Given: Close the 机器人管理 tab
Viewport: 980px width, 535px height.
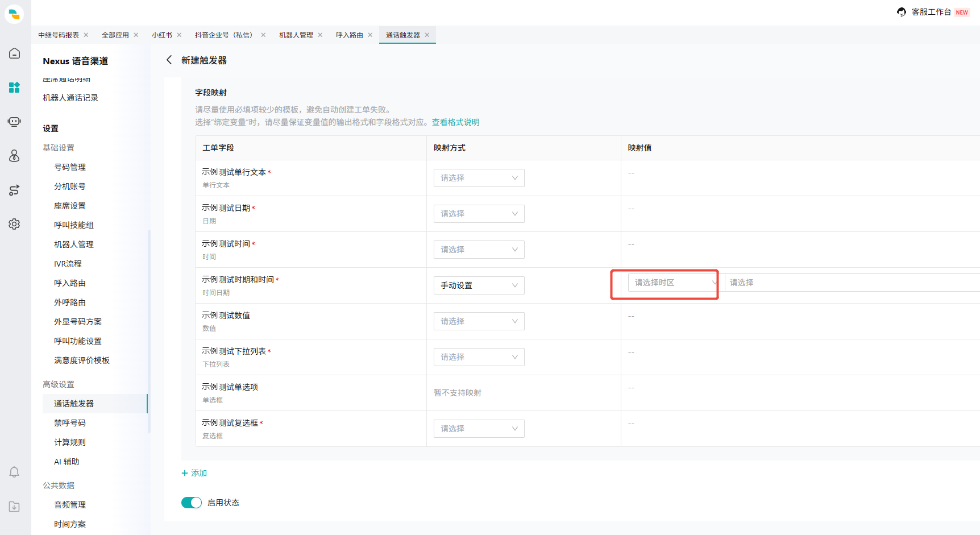Looking at the screenshot, I should point(320,35).
